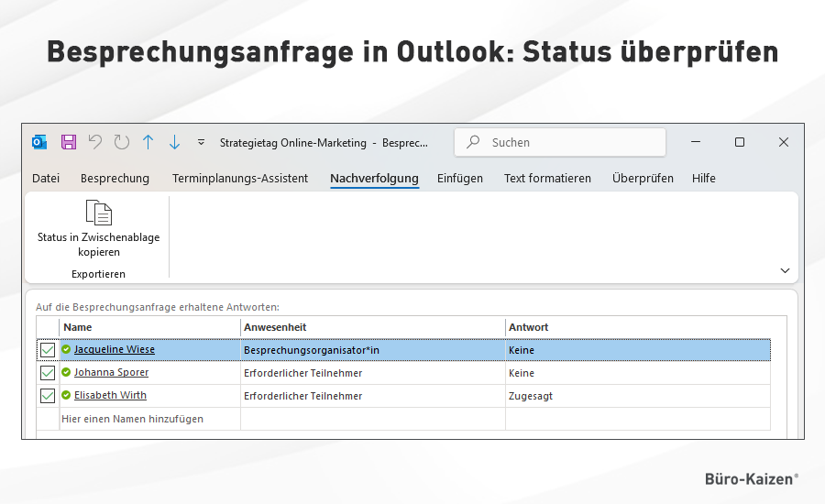The height and width of the screenshot is (504, 825).
Task: Sort by the Antwort column header
Action: click(x=638, y=327)
